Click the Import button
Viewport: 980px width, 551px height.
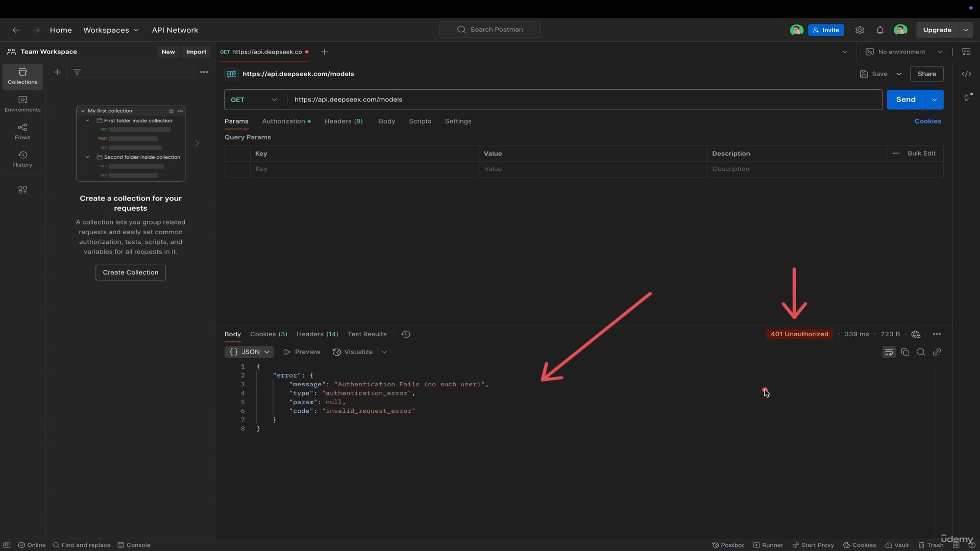196,52
